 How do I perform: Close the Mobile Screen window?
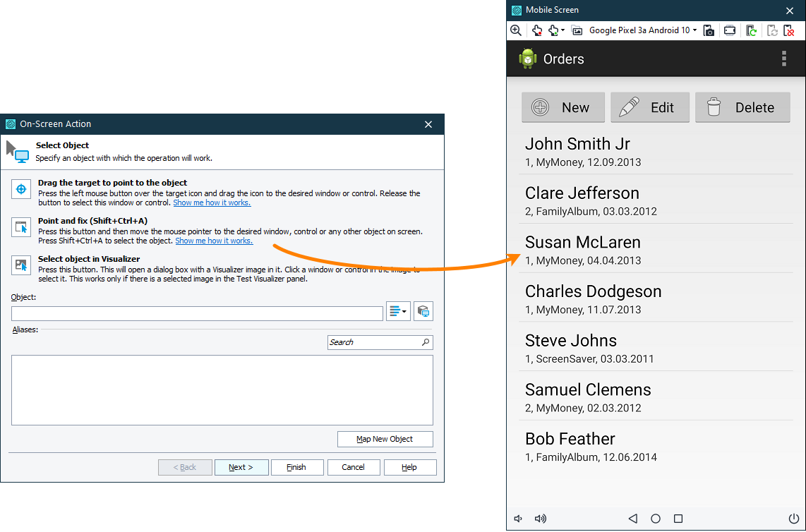tap(790, 11)
